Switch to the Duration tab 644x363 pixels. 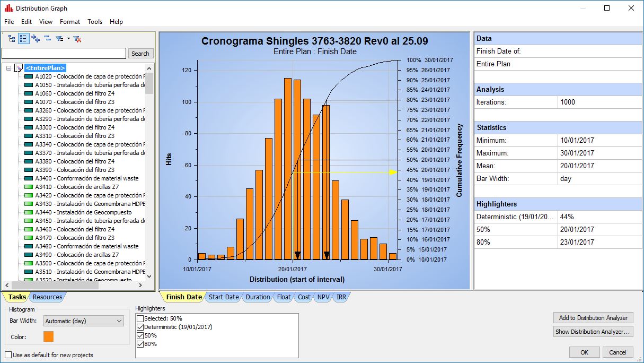[258, 297]
